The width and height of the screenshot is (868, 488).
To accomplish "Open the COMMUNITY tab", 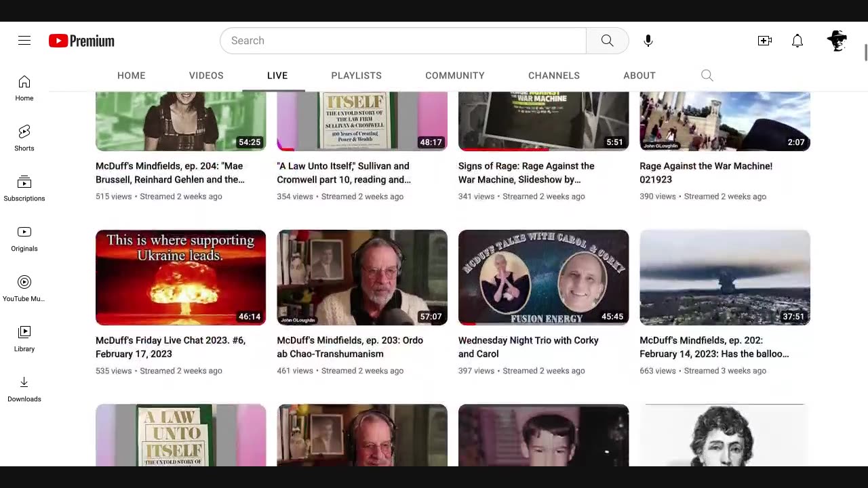I will (x=455, y=75).
